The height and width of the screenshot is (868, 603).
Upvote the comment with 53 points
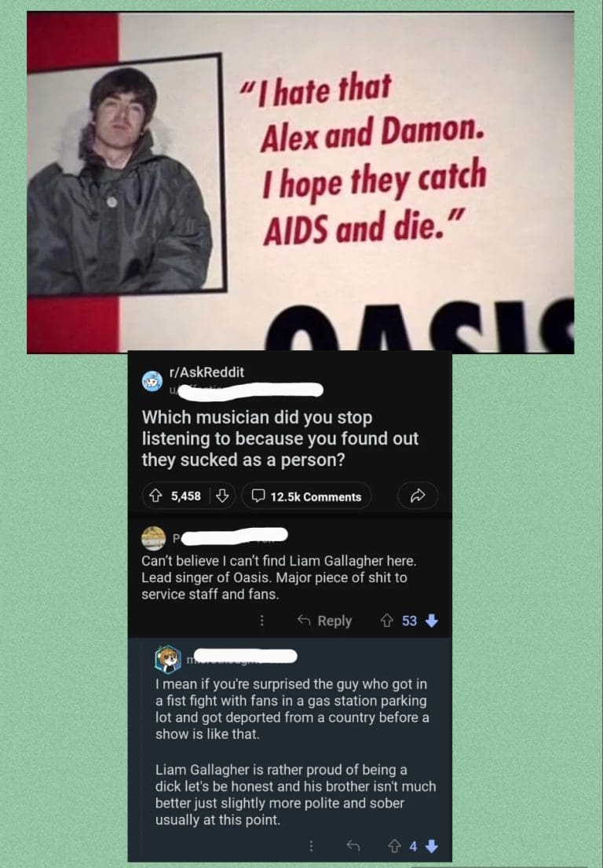click(x=387, y=621)
